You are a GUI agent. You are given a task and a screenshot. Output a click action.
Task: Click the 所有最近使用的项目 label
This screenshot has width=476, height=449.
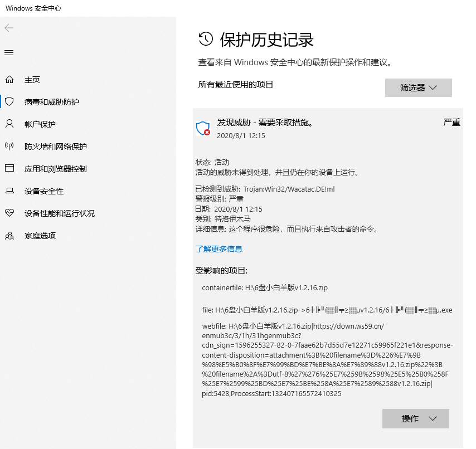[x=236, y=84]
